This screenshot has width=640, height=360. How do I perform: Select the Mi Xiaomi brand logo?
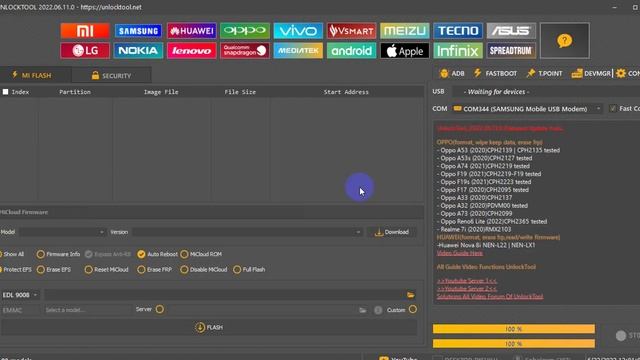pyautogui.click(x=85, y=31)
